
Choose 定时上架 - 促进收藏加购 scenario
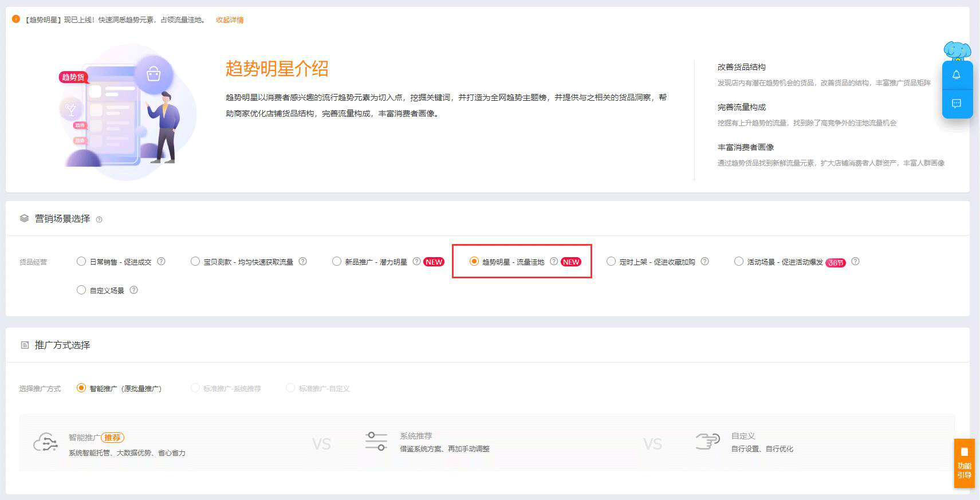611,261
